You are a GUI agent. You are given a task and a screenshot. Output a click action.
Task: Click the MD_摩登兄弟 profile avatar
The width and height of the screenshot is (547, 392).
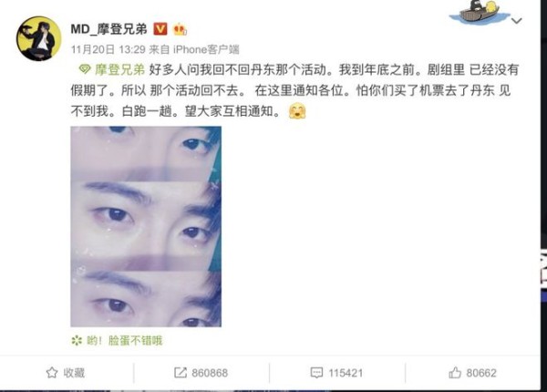[38, 38]
